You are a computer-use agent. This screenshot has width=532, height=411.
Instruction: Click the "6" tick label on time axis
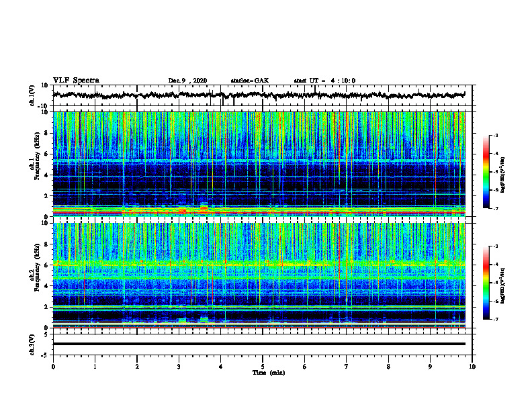pyautogui.click(x=305, y=367)
